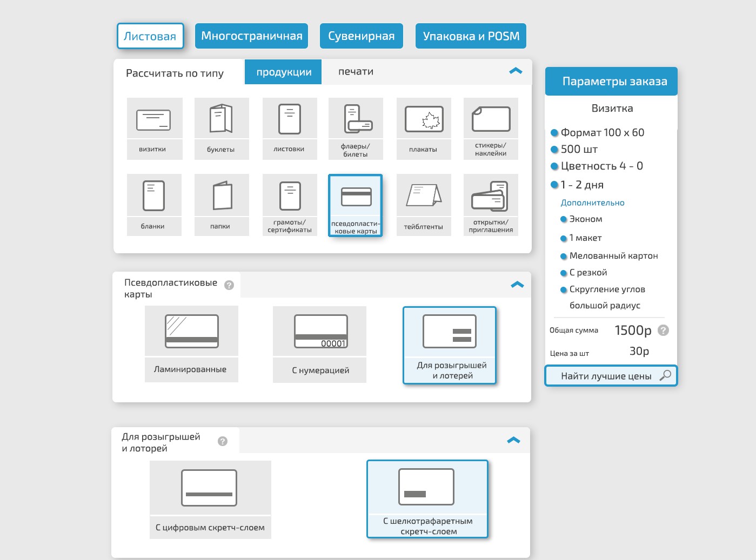Click the magnifier icon in Найти лучшие цены
The image size is (756, 560).
pos(665,375)
